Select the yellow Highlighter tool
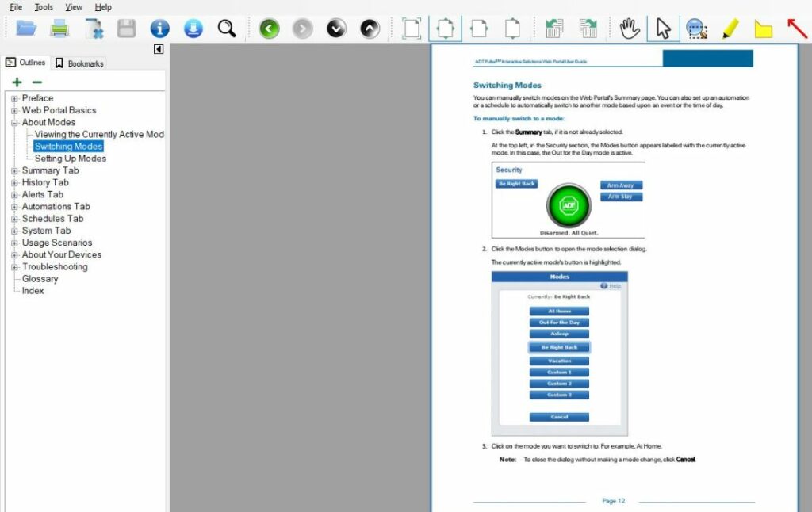 point(730,29)
